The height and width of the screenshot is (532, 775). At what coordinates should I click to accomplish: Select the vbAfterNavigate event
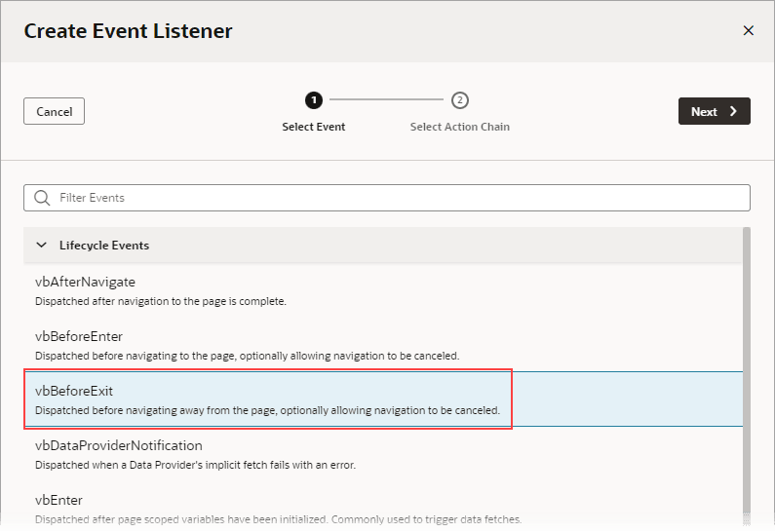(383, 290)
